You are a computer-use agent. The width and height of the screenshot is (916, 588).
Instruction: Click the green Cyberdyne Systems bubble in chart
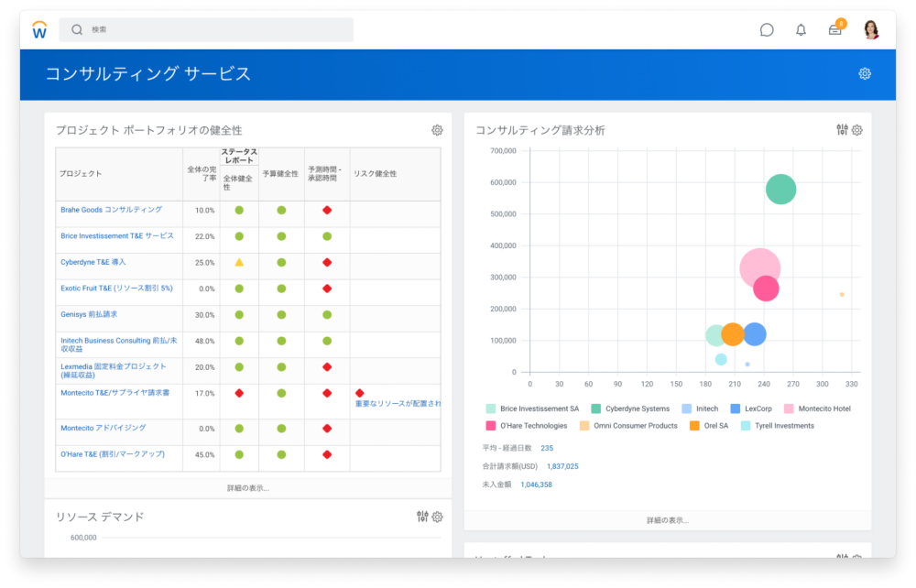tap(781, 190)
